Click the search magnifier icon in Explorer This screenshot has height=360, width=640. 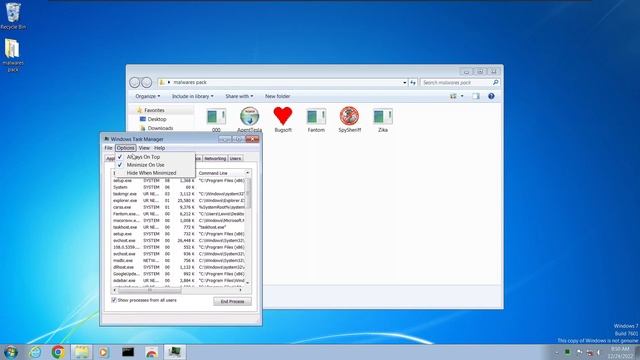coord(496,82)
